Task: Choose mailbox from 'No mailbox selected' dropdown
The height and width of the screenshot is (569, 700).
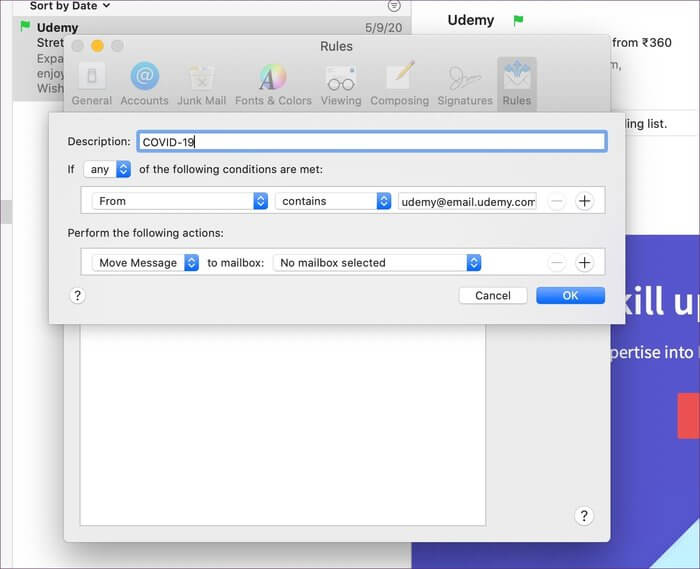Action: pyautogui.click(x=377, y=263)
